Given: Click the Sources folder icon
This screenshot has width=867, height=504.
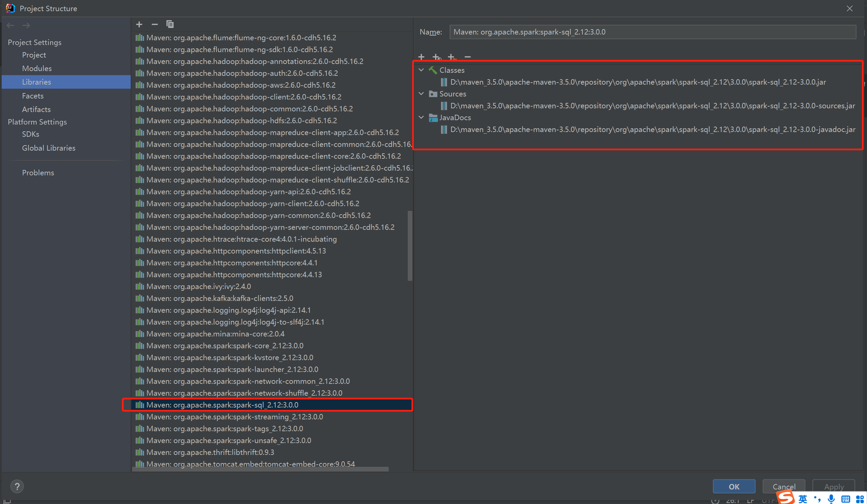Looking at the screenshot, I should [433, 94].
